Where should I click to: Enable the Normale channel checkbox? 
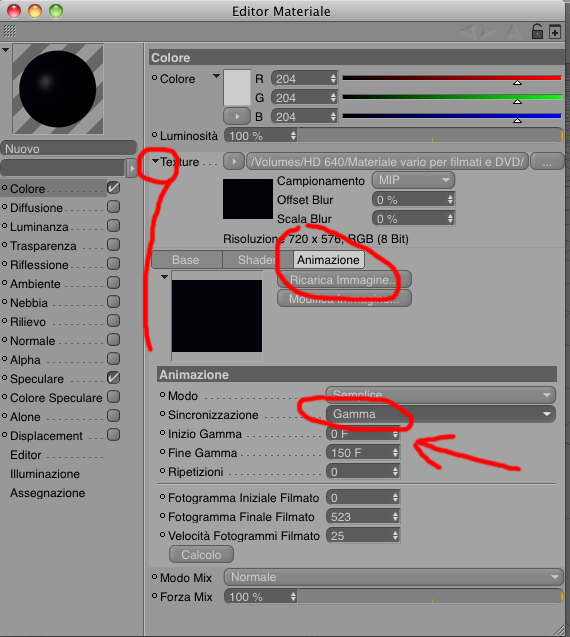click(x=113, y=340)
